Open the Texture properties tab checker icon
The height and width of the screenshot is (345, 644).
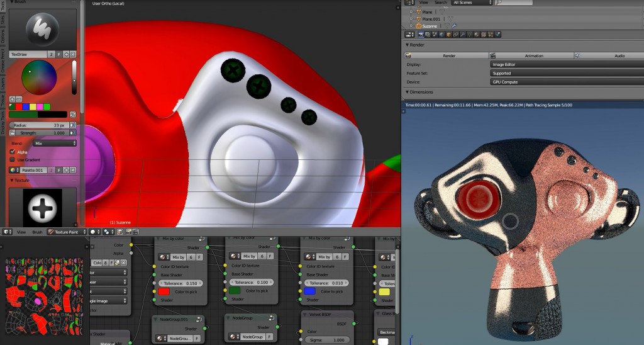pyautogui.click(x=484, y=35)
